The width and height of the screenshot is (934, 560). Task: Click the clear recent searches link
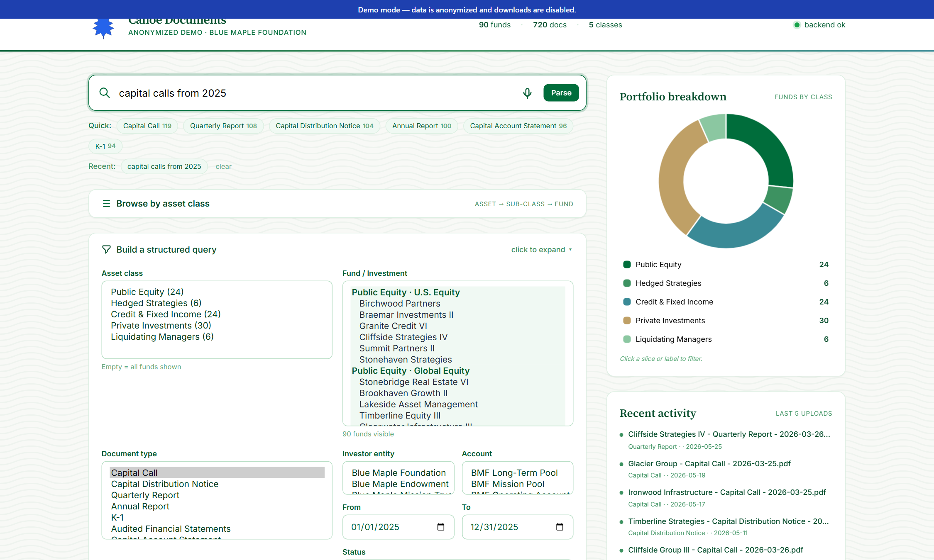pos(223,166)
